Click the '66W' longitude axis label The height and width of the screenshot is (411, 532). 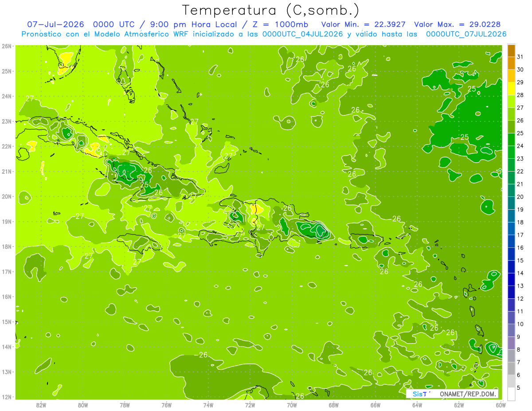376,405
